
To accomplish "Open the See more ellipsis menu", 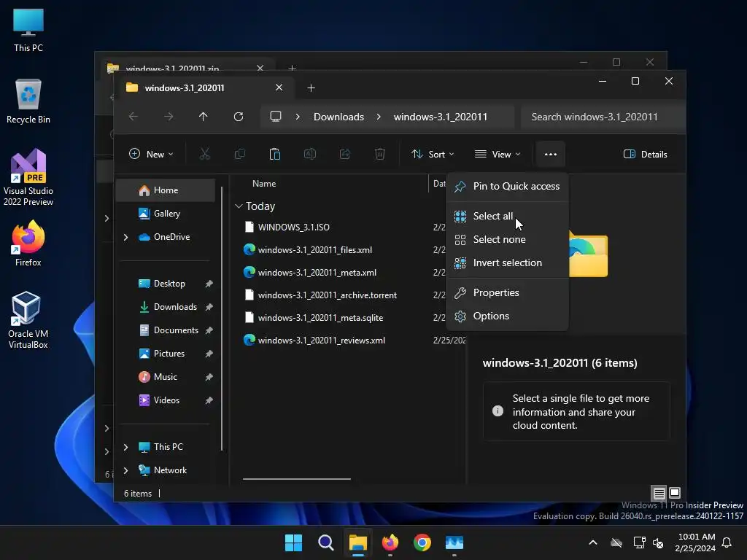I will point(550,154).
